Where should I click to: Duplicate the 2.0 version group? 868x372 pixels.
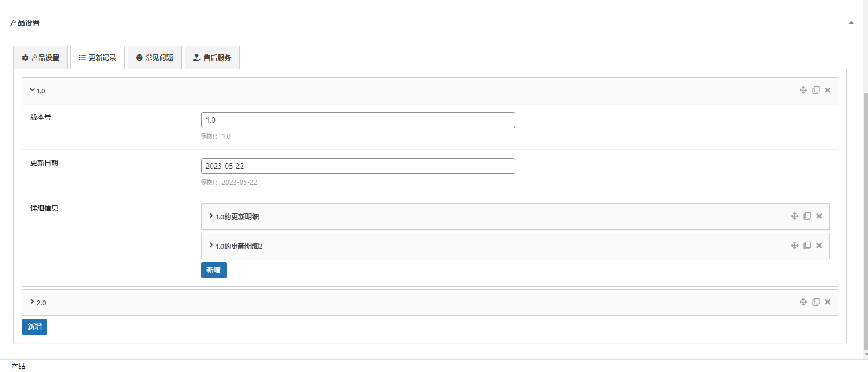[x=816, y=302]
